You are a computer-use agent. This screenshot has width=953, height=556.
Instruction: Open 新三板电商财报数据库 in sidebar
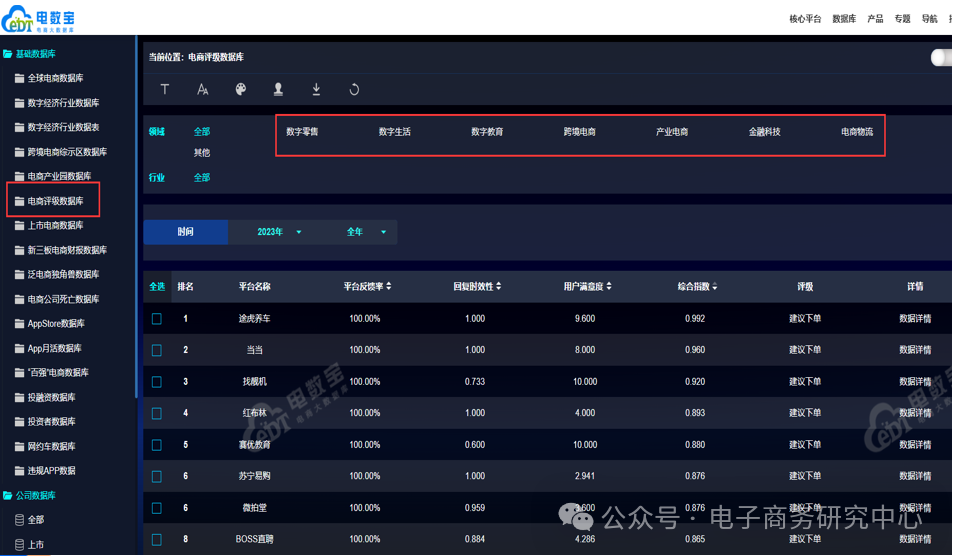pyautogui.click(x=67, y=250)
